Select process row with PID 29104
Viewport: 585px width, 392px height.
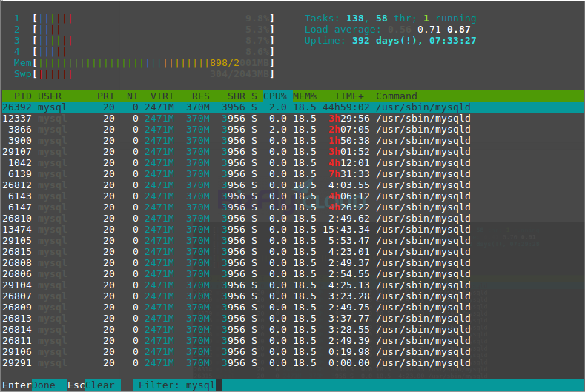[292, 285]
